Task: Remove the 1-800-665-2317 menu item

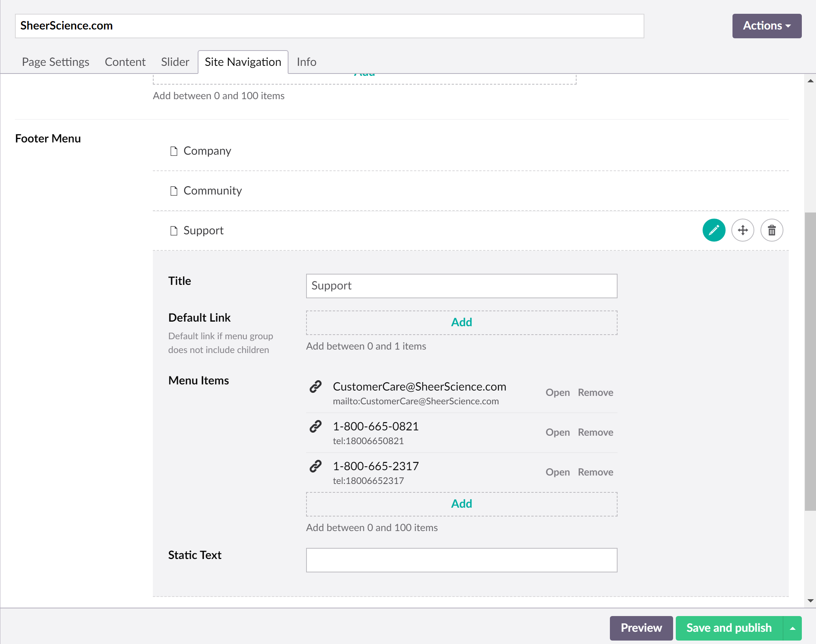Action: coord(595,472)
